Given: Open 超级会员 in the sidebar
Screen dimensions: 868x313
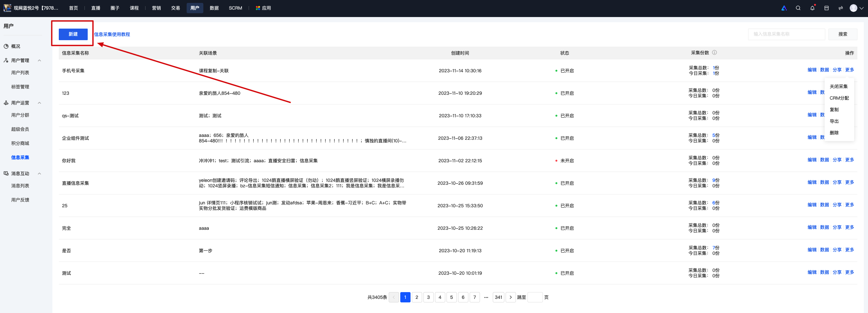Looking at the screenshot, I should tap(20, 129).
